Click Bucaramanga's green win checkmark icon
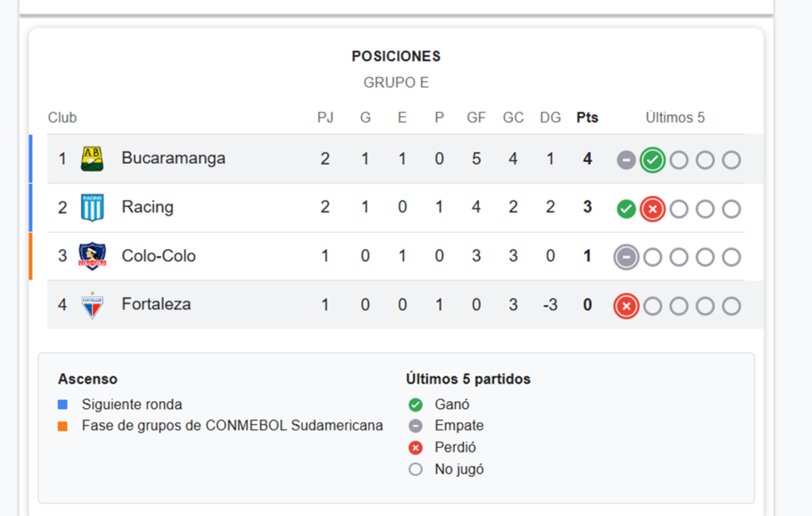Viewport: 812px width, 516px height. (x=653, y=160)
